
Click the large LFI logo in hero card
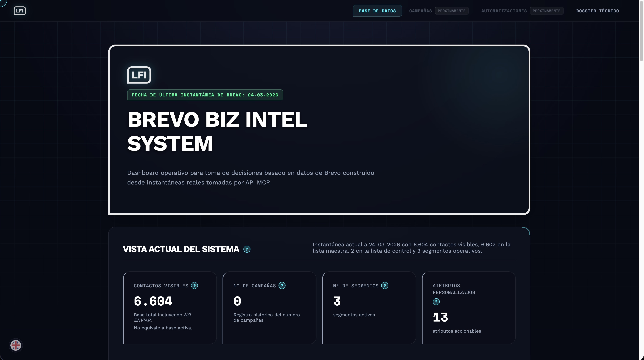(x=139, y=75)
